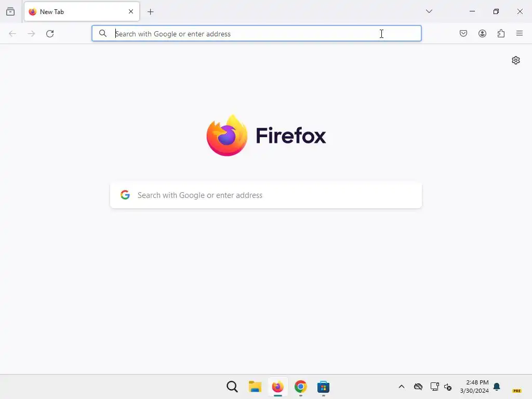Open the Firefox account menu

point(482,33)
